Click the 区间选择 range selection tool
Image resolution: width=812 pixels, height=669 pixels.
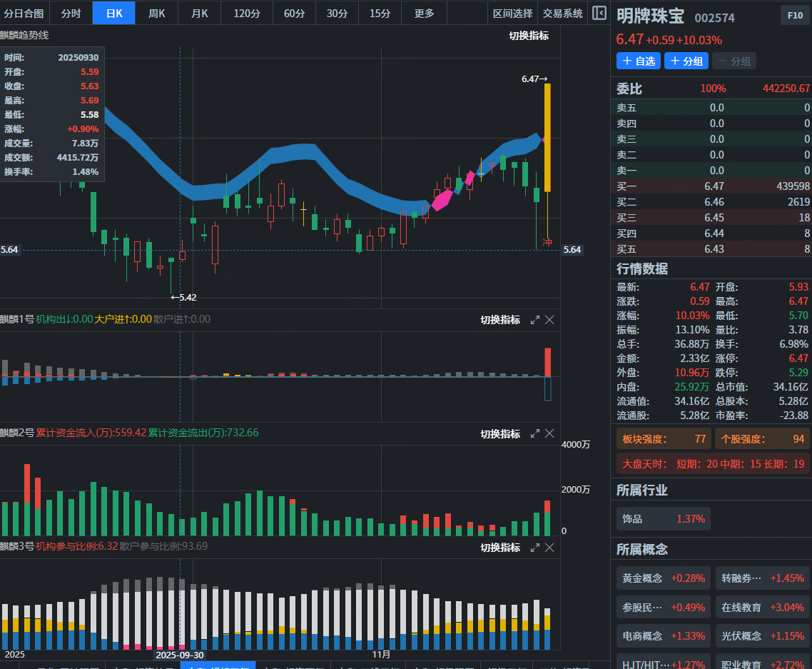pyautogui.click(x=512, y=13)
